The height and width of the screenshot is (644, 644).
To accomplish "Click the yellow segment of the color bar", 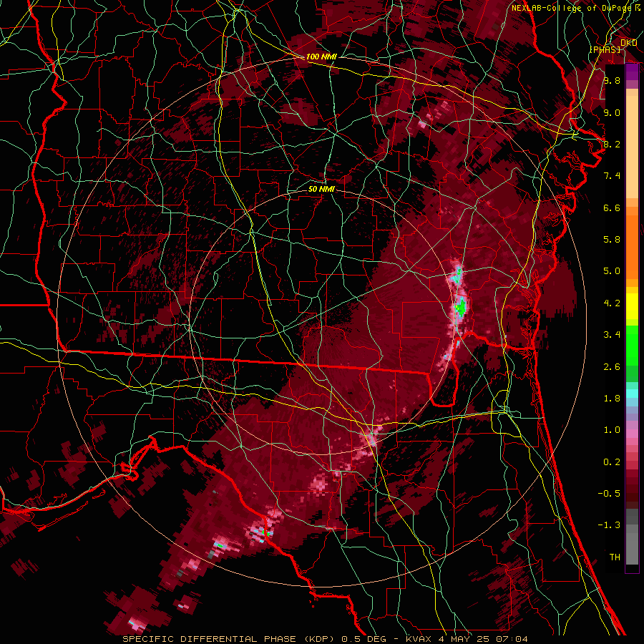I will point(632,306).
